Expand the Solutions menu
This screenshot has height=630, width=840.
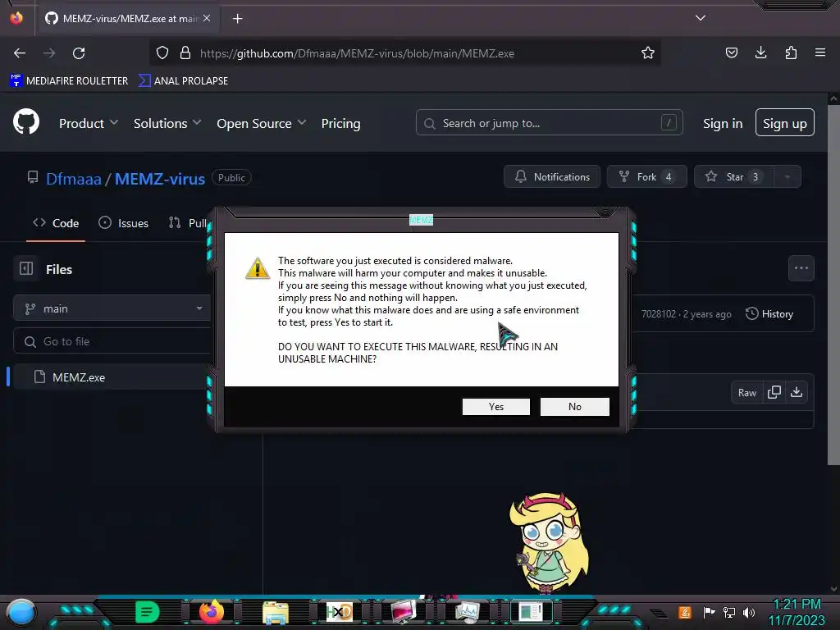click(x=167, y=123)
